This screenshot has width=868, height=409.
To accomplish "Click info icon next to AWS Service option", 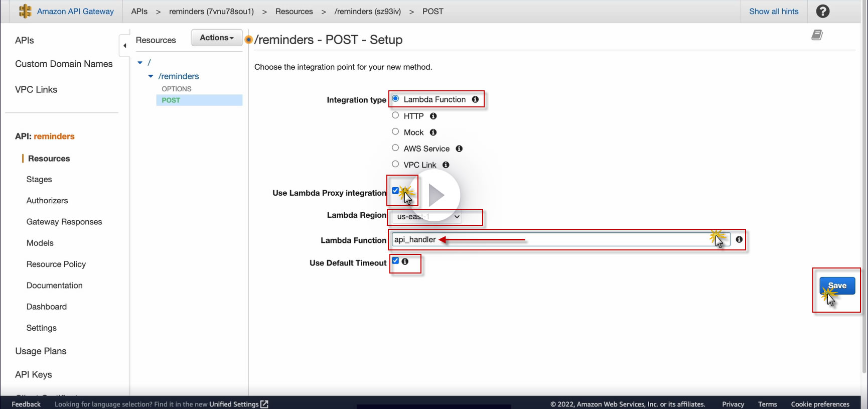I will click(x=459, y=149).
